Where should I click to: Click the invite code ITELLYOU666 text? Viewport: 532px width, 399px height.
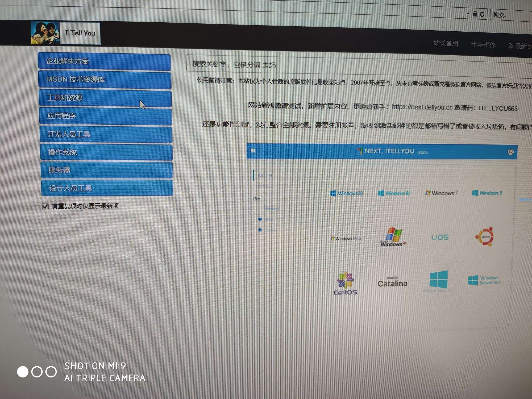[x=498, y=109]
